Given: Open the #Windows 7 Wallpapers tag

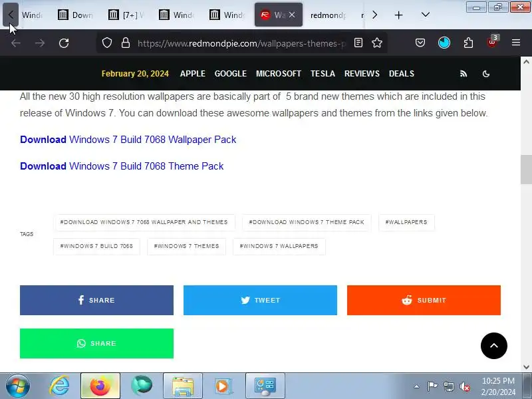Looking at the screenshot, I should tap(279, 246).
